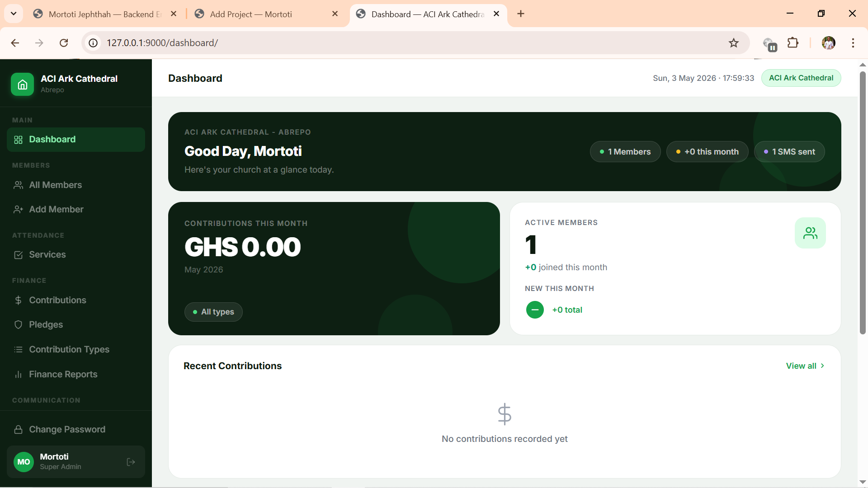The width and height of the screenshot is (868, 488).
Task: View site information icon in address bar
Action: pos(93,43)
